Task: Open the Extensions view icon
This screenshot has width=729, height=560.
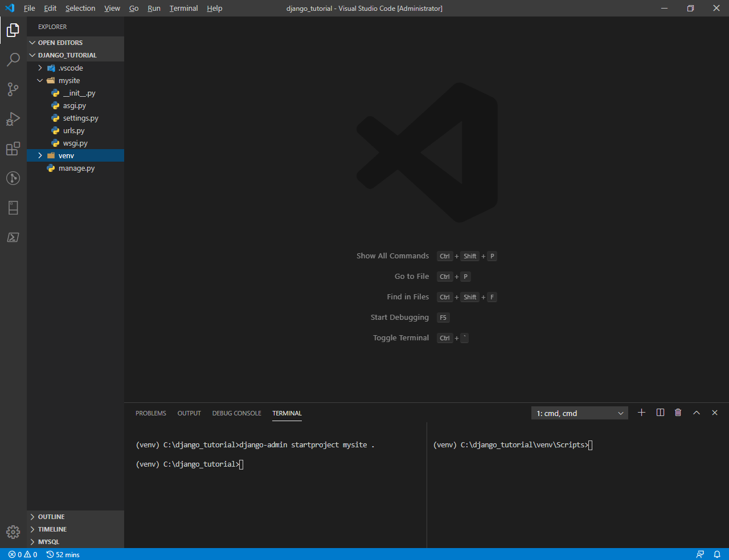Action: pyautogui.click(x=13, y=149)
